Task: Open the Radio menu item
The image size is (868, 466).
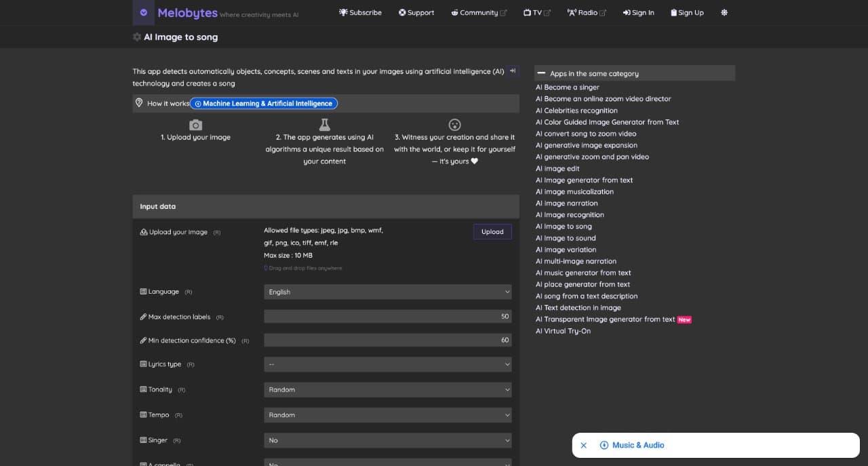Action: [x=587, y=12]
